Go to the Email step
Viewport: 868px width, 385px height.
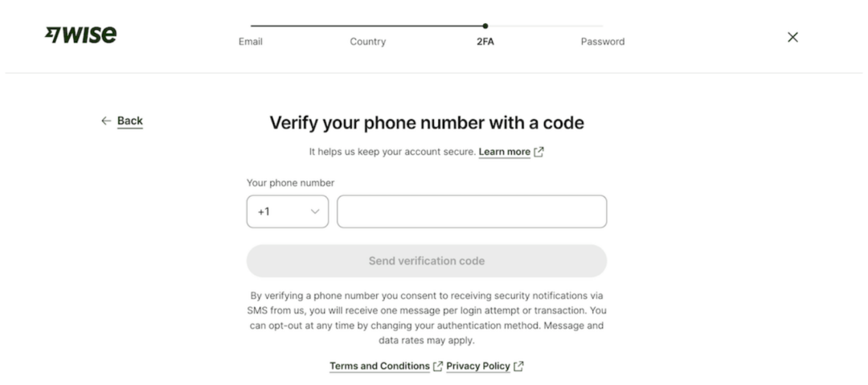coord(251,42)
